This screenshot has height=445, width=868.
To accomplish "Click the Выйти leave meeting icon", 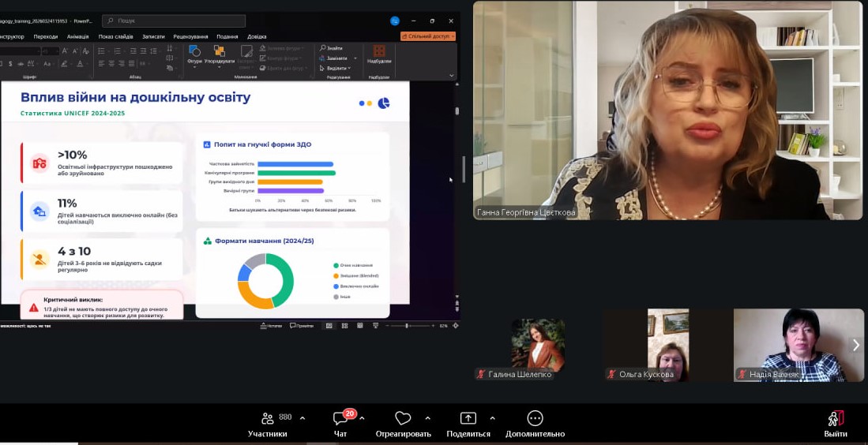I will click(x=835, y=419).
